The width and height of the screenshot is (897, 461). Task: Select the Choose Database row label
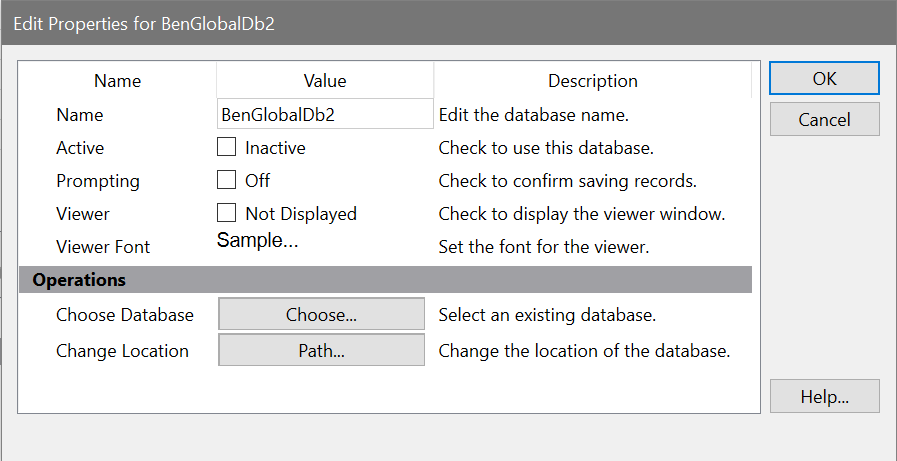coord(125,315)
